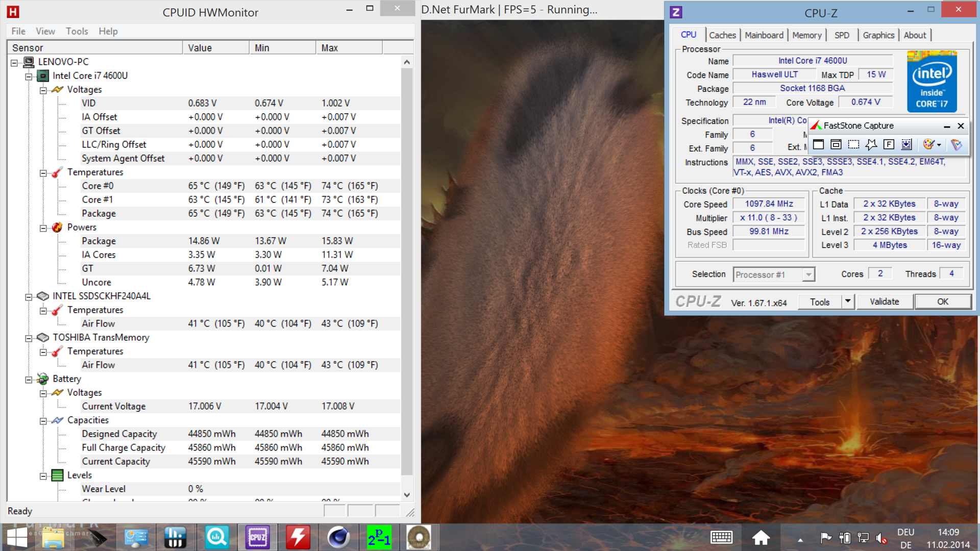Click the Validate button

point(884,302)
